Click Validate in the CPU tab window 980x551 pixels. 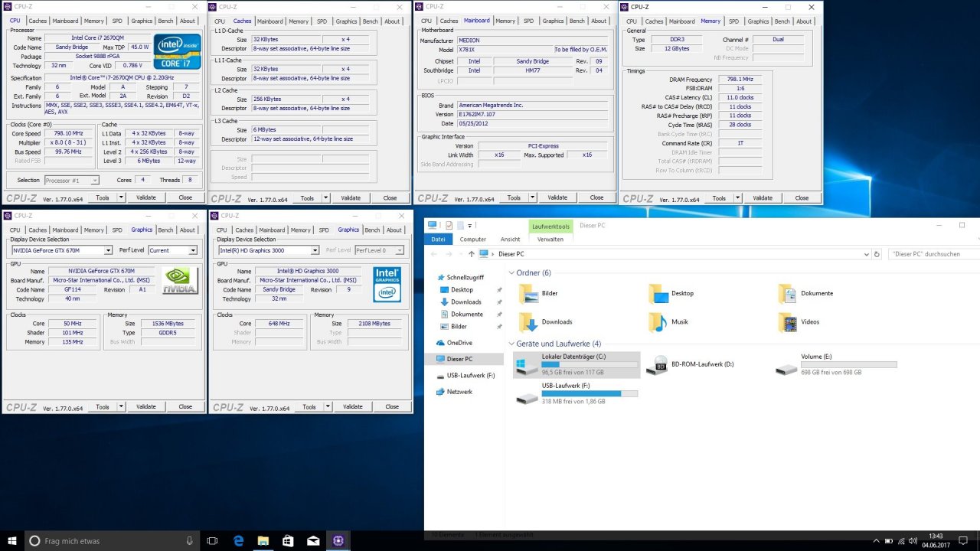point(146,197)
